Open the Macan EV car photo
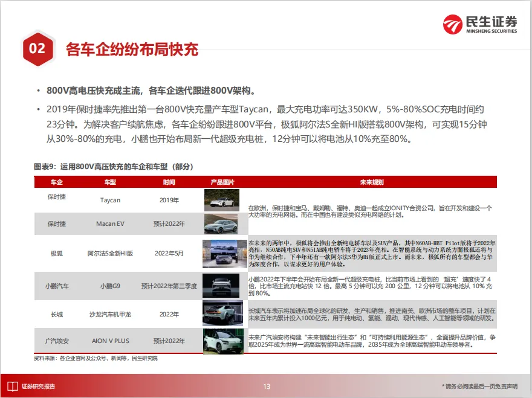532x398 pixels. click(221, 224)
